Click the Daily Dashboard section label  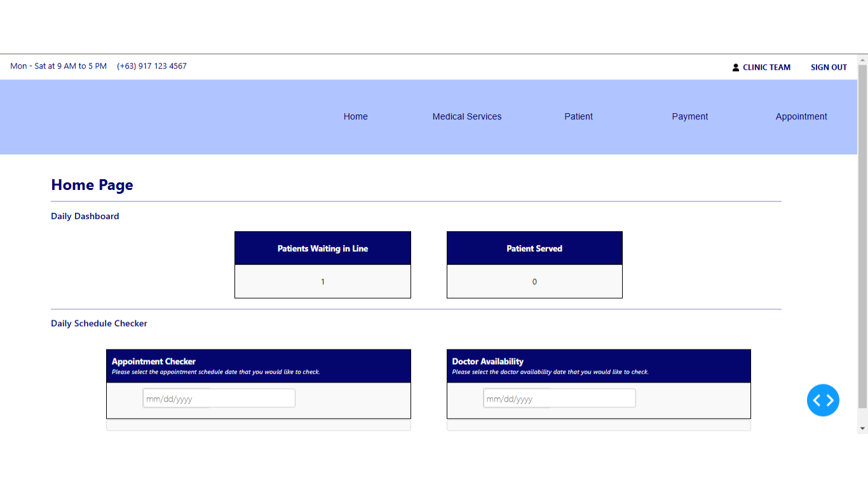coord(85,216)
